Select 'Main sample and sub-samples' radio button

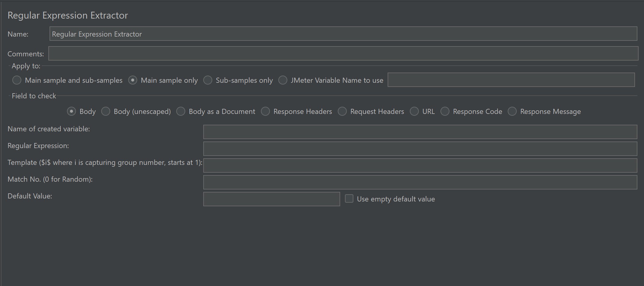point(17,80)
